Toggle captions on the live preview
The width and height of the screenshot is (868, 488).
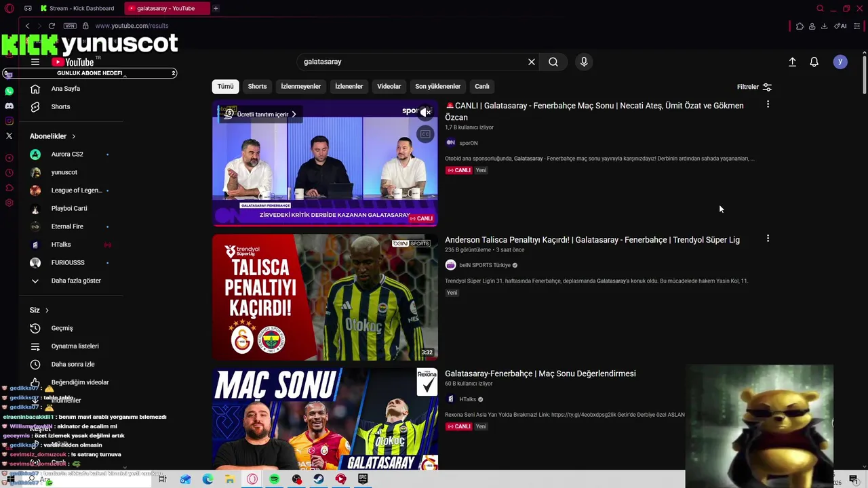click(x=425, y=134)
